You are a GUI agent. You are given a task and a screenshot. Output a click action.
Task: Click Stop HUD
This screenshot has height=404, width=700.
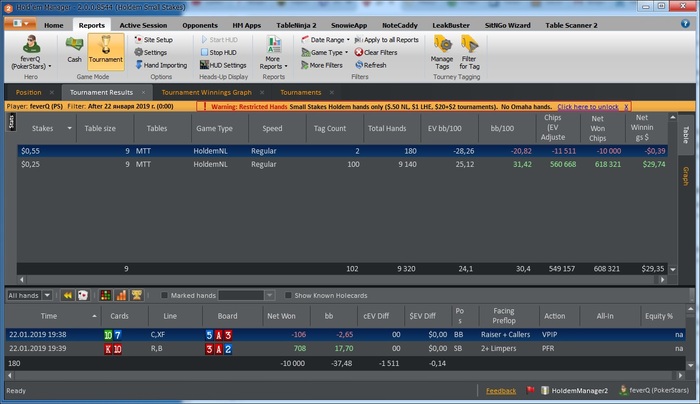(x=218, y=52)
